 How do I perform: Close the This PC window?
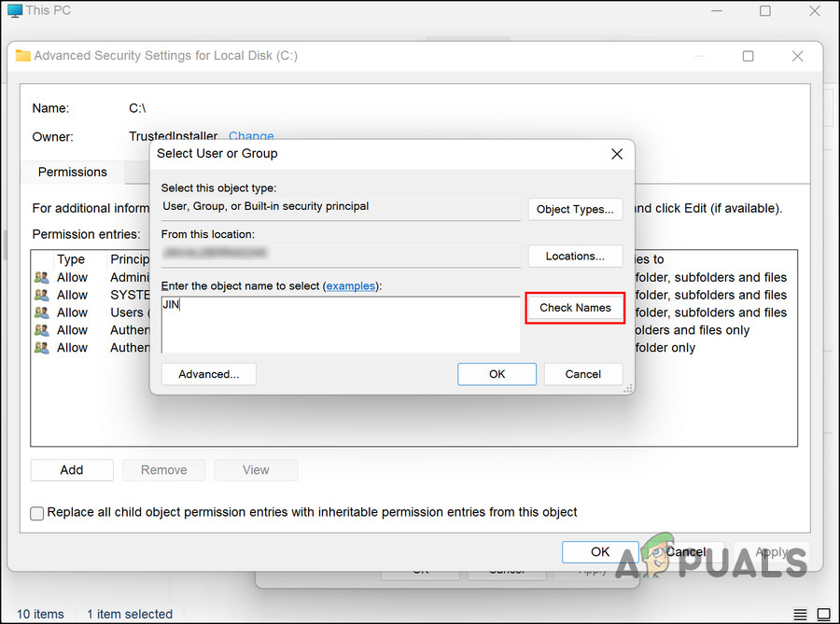tap(814, 11)
